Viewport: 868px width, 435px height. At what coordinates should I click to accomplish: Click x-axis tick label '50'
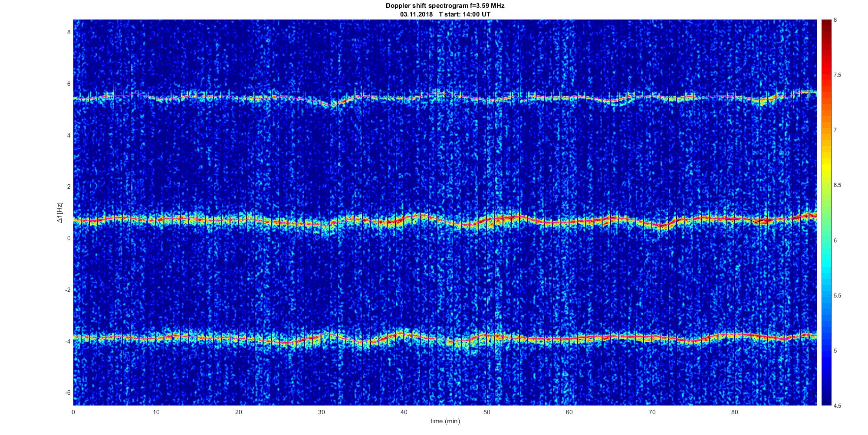click(487, 412)
